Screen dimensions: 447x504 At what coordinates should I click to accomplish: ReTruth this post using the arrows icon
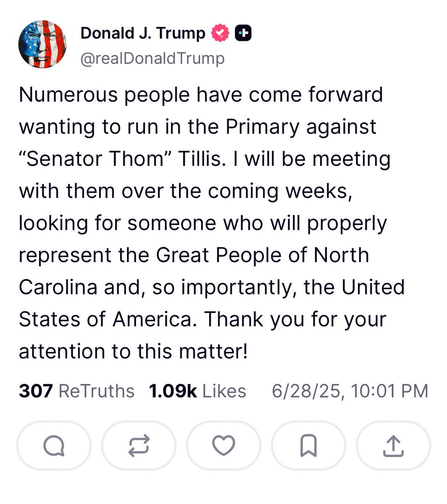tap(139, 446)
